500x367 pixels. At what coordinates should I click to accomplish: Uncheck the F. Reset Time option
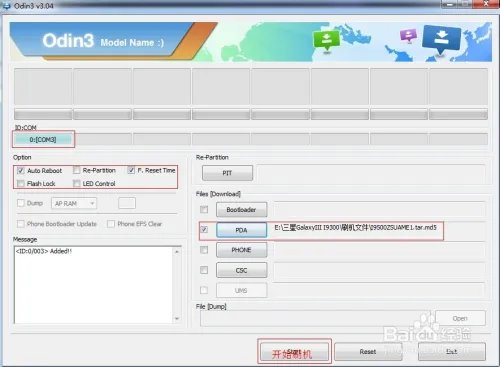tap(131, 170)
